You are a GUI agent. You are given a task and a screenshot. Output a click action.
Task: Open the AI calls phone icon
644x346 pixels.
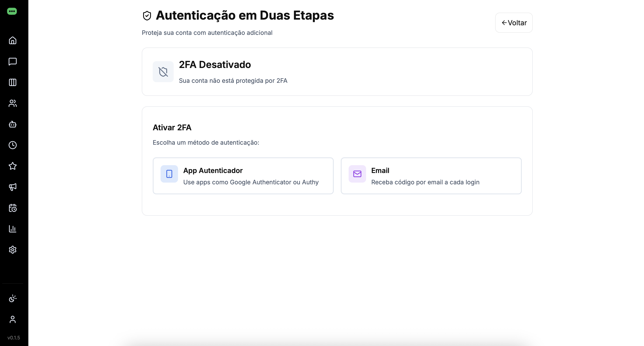tap(12, 298)
